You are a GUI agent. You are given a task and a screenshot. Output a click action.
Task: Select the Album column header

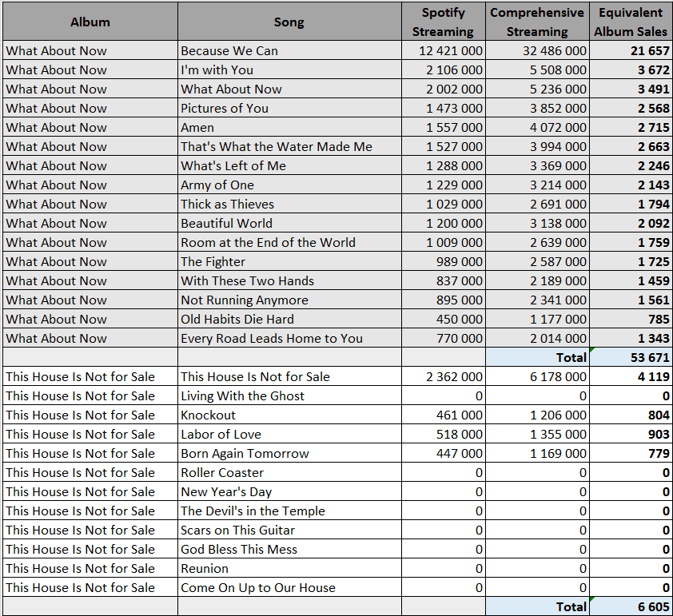[90, 22]
